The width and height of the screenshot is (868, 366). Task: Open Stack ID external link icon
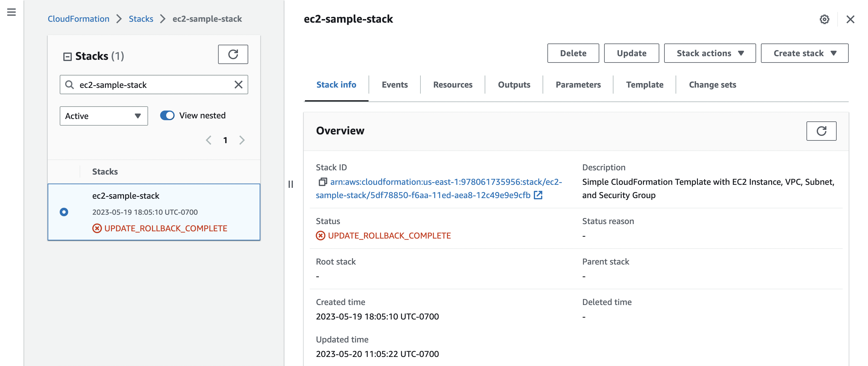coord(538,195)
